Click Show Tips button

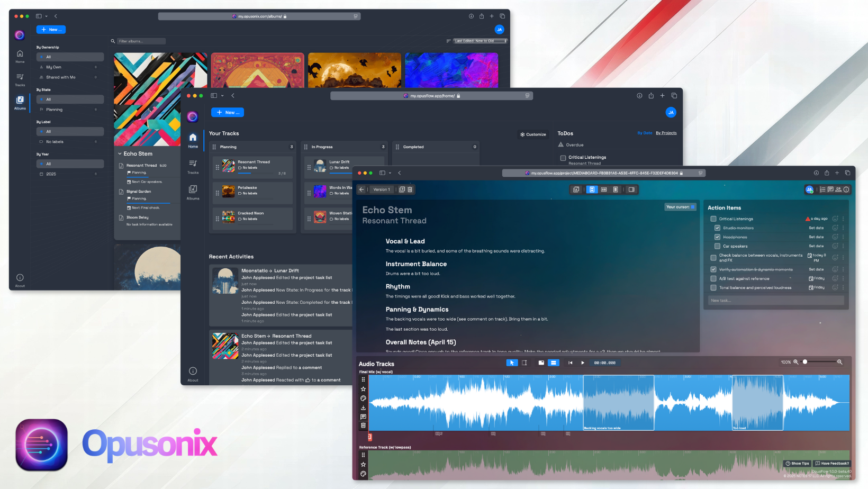pyautogui.click(x=797, y=464)
